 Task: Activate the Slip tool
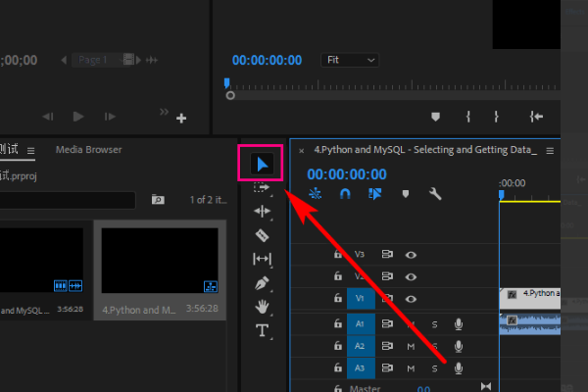coord(262,259)
